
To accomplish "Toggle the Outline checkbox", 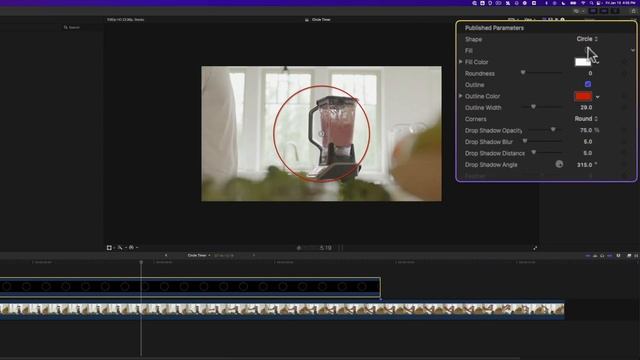I will (588, 84).
